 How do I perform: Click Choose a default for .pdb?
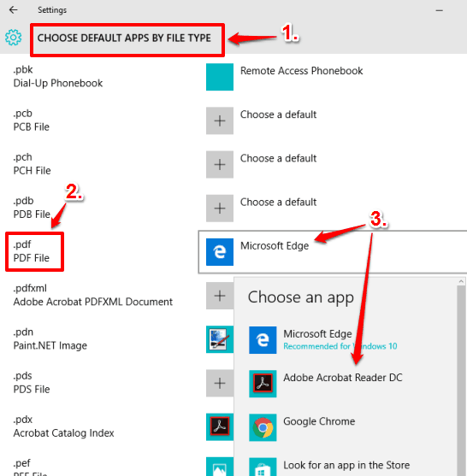click(x=278, y=202)
